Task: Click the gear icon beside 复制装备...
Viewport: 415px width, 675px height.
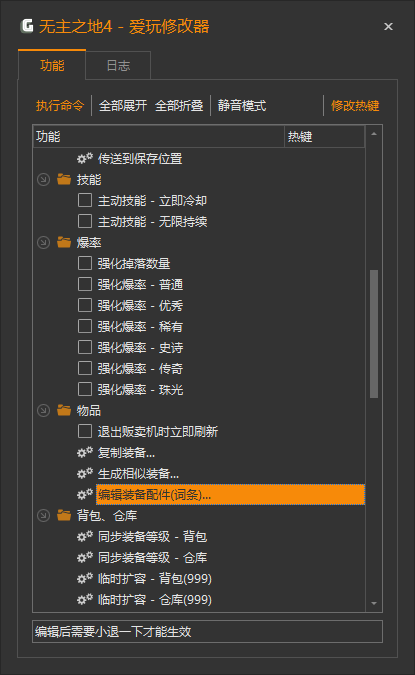Action: coord(85,452)
